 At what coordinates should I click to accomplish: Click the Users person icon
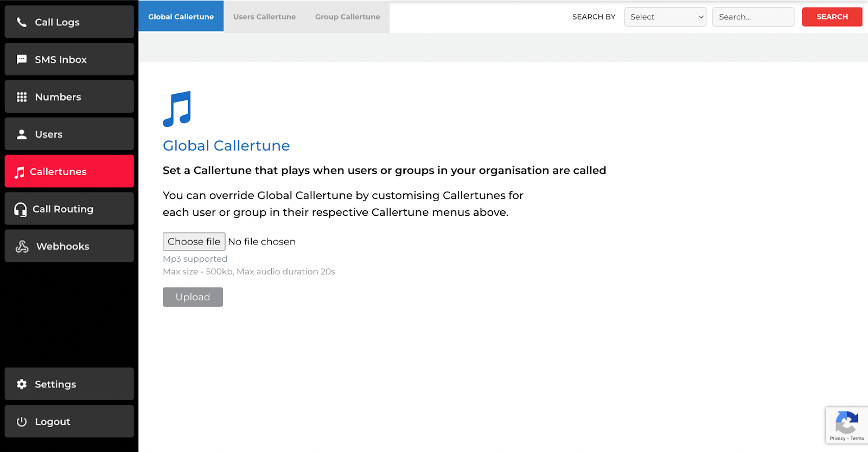click(22, 134)
